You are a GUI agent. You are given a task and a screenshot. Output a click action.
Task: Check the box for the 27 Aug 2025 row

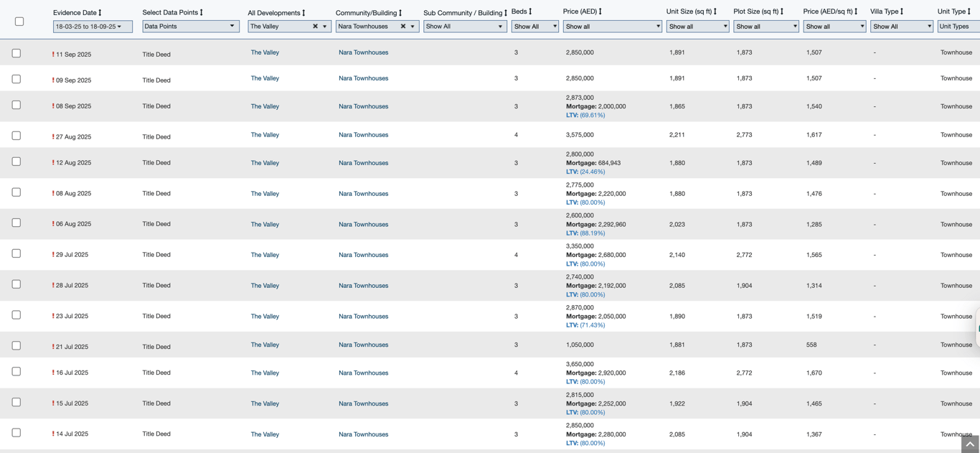click(x=17, y=136)
